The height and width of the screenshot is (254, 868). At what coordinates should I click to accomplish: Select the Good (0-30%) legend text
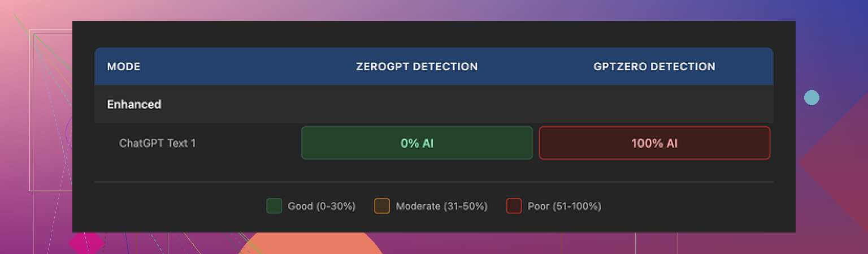point(322,206)
